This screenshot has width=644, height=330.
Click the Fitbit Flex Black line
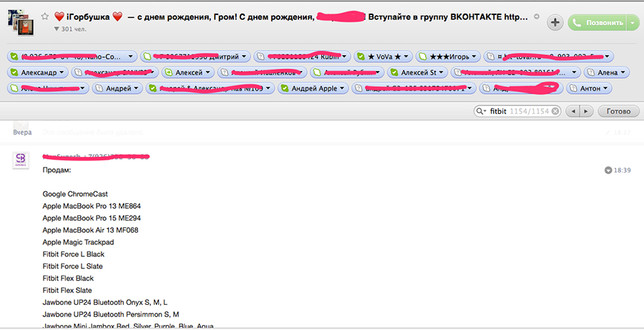pyautogui.click(x=68, y=278)
